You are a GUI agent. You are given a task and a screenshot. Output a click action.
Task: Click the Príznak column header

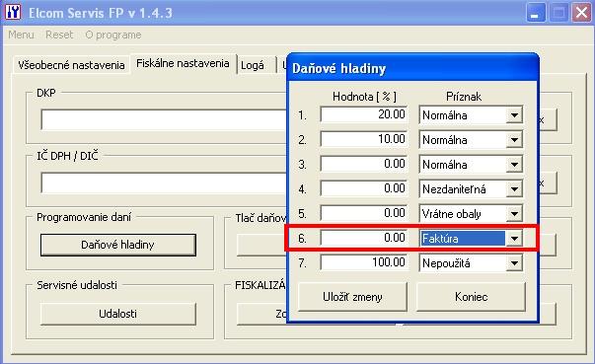[x=464, y=97]
